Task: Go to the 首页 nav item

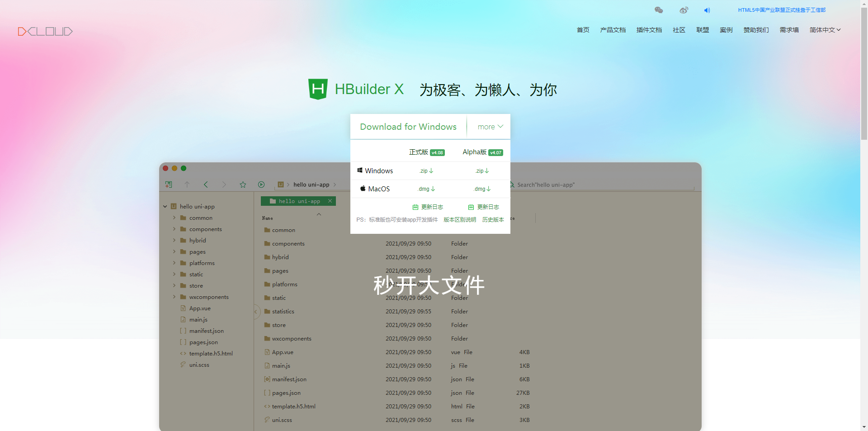Action: 583,30
